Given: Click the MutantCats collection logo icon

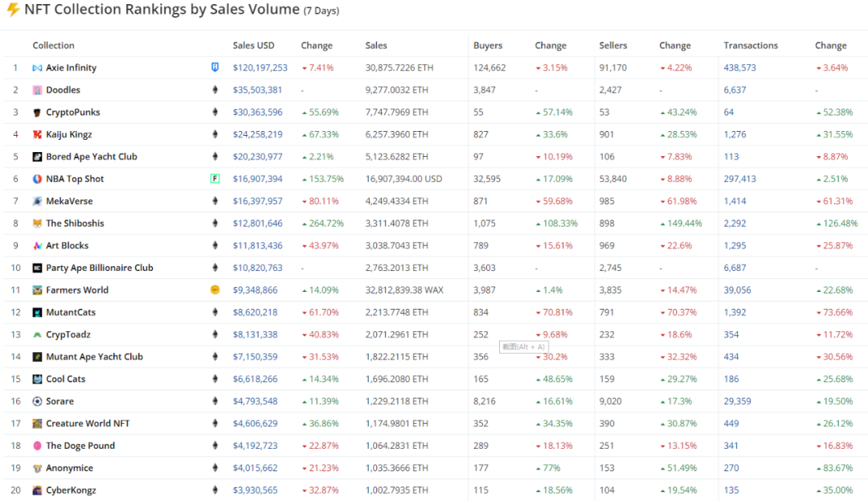Looking at the screenshot, I should point(37,312).
